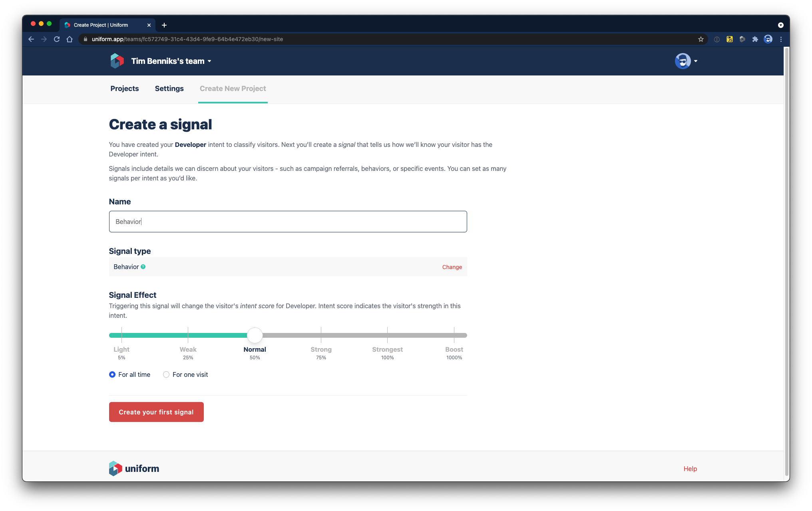This screenshot has width=812, height=511.
Task: Open the Settings tab
Action: pos(169,89)
